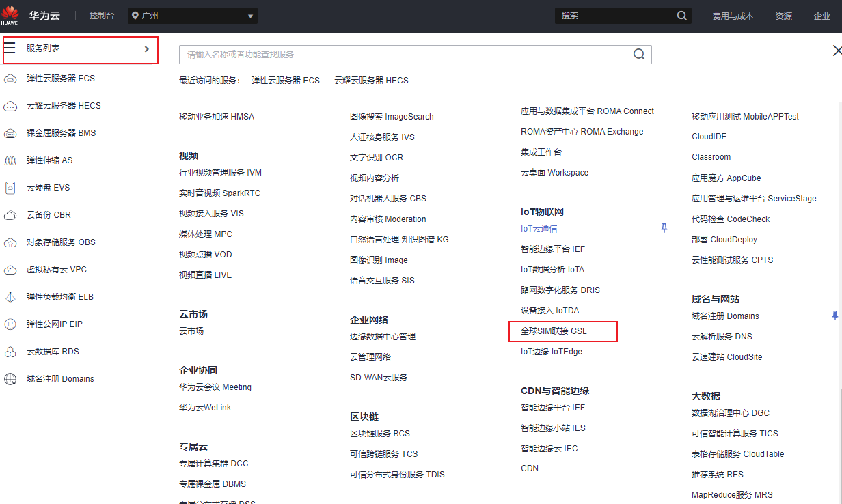This screenshot has height=504, width=842.
Task: Open 专属计算集群 DCC service
Action: tap(214, 464)
